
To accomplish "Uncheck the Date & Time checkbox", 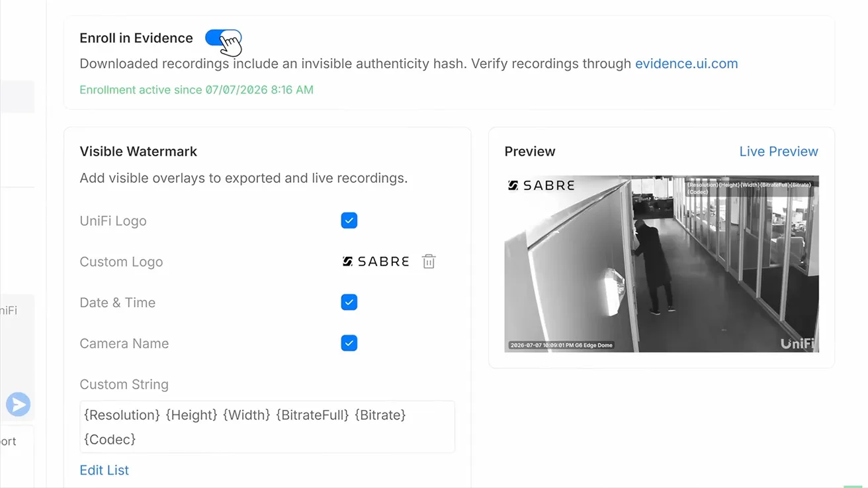I will point(349,303).
